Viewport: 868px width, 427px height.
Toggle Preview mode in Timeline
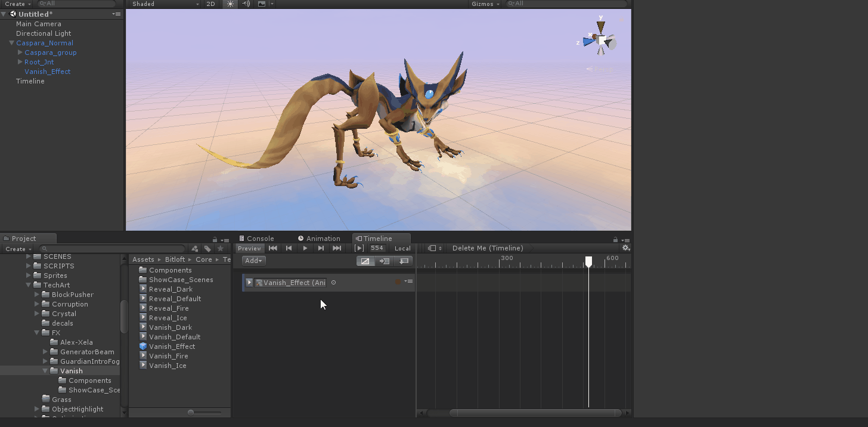249,248
